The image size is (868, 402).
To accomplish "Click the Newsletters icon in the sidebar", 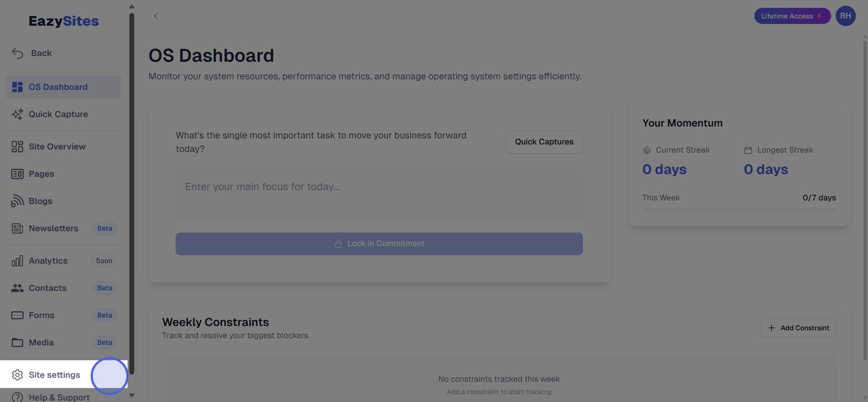I will point(17,228).
